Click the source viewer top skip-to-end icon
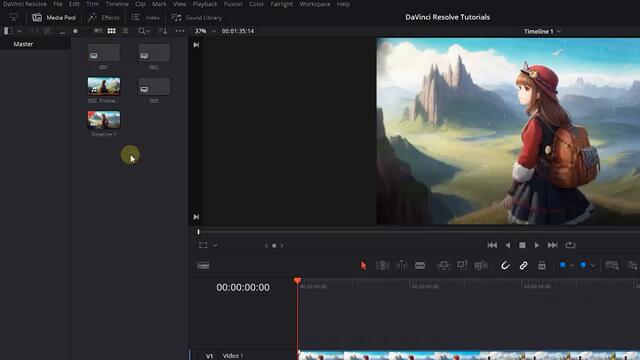Image resolution: width=640 pixels, height=360 pixels. click(x=196, y=45)
